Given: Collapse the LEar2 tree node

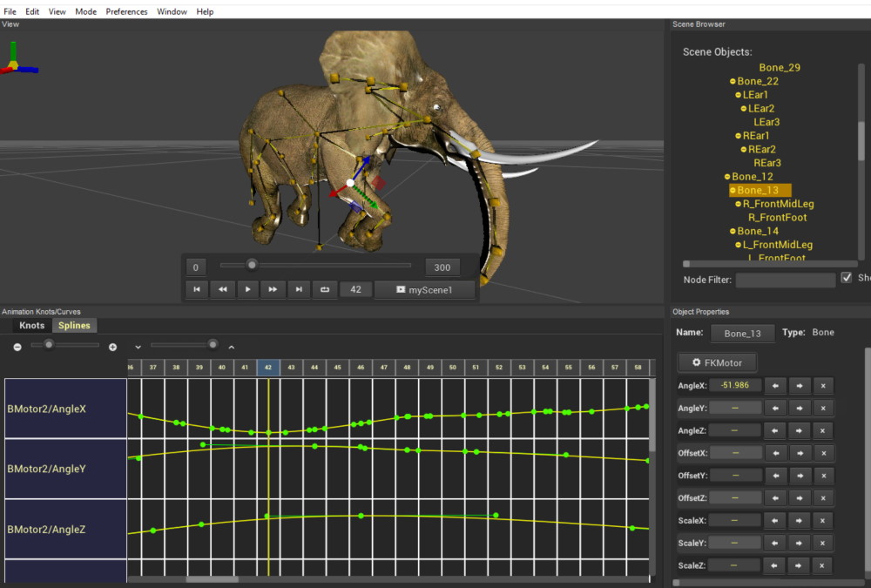Looking at the screenshot, I should (744, 108).
